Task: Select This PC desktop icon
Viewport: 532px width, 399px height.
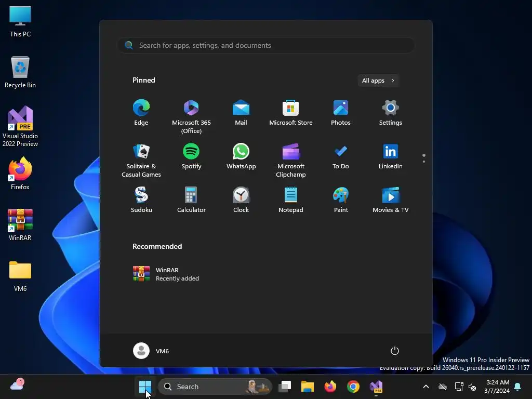Action: 20,22
